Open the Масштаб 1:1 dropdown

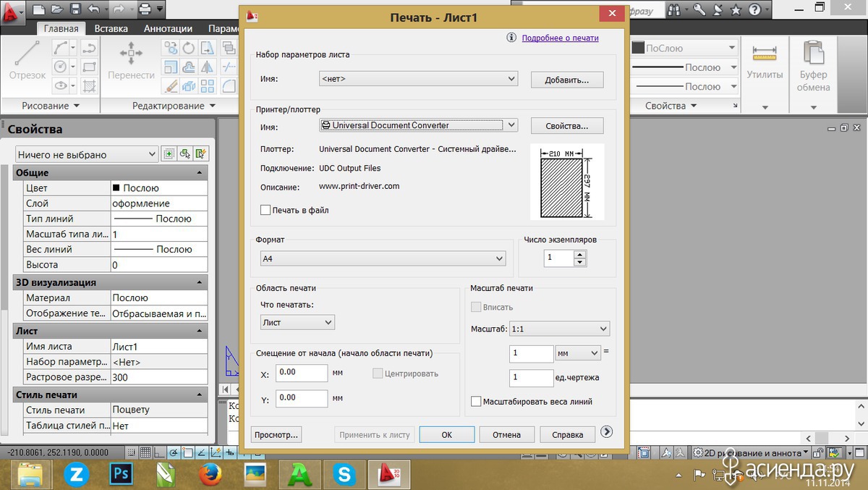coord(559,329)
